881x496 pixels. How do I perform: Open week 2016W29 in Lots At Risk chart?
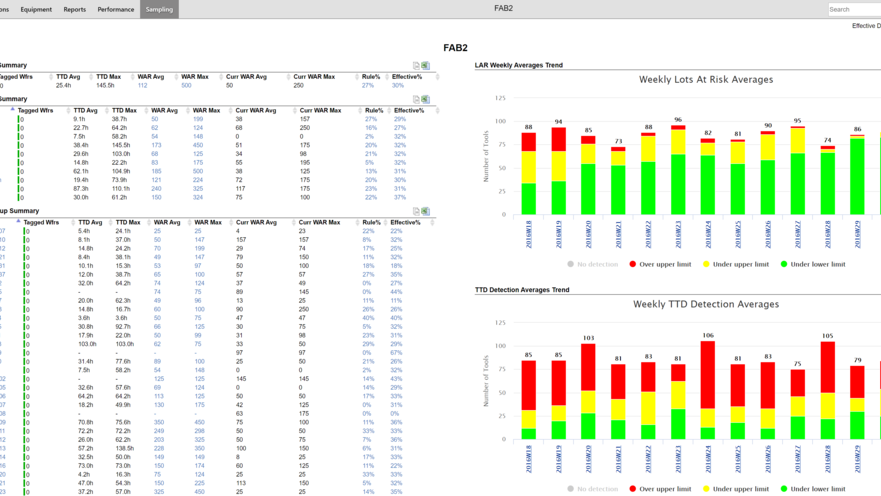857,234
